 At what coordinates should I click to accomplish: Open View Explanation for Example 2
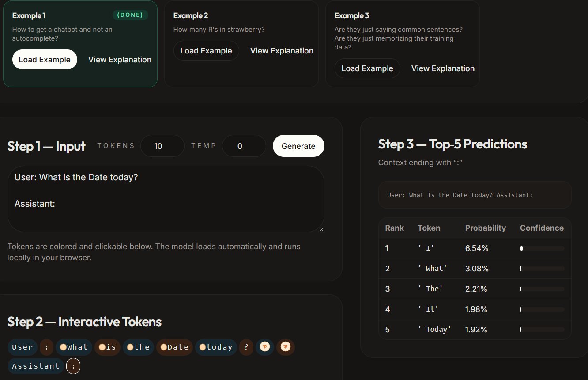pyautogui.click(x=282, y=51)
